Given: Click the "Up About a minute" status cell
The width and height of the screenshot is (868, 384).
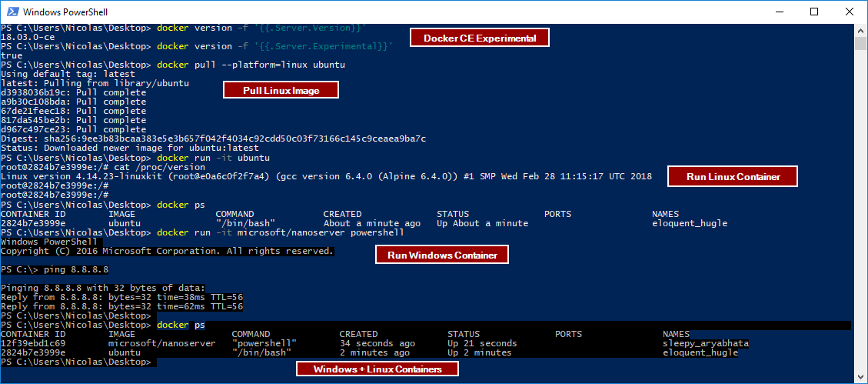Looking at the screenshot, I should pos(482,224).
